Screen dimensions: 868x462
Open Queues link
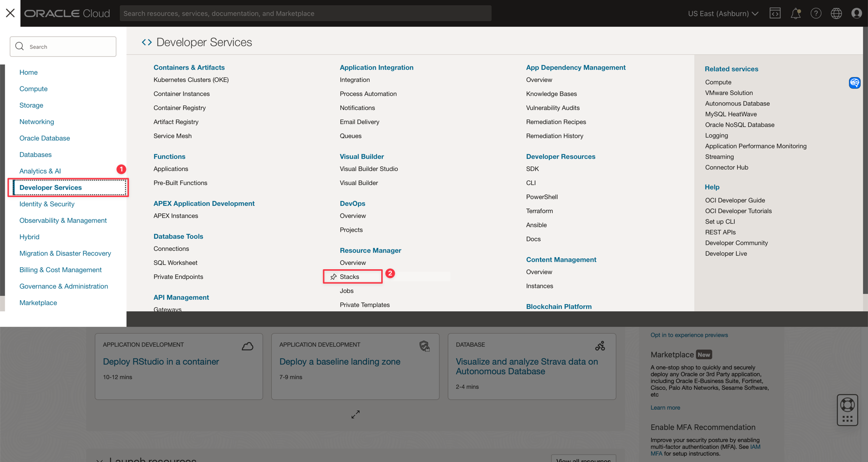(x=351, y=136)
